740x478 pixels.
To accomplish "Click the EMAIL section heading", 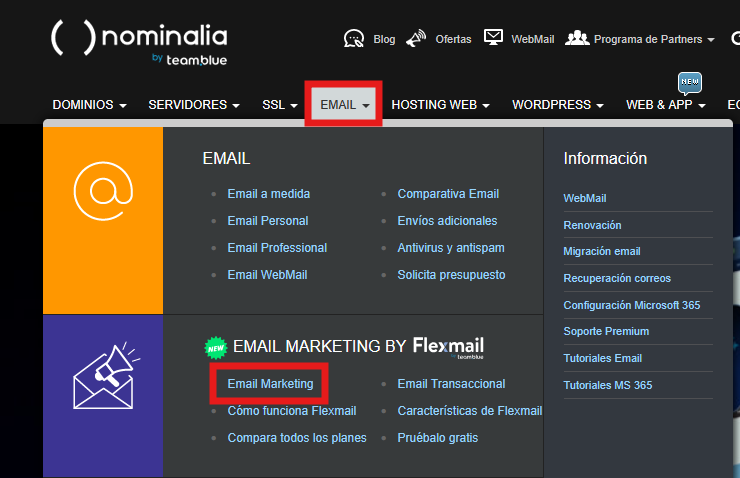I will [x=226, y=159].
